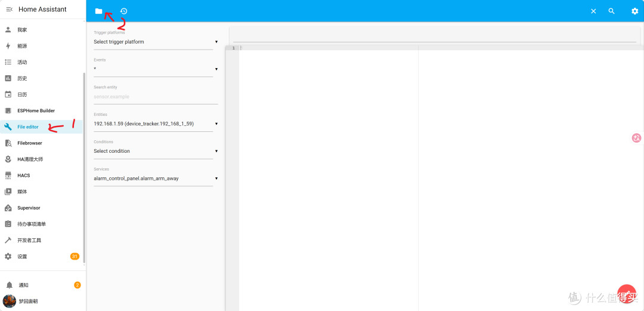Click the Supervisor icon
644x311 pixels.
(8, 208)
